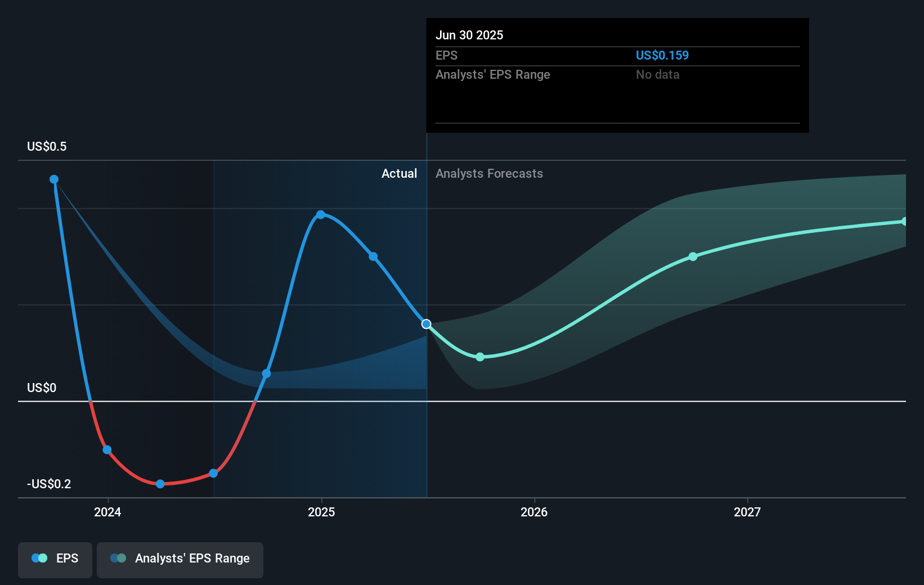Toggle the EPS legend icon
Screen dimensions: 924x585
pos(38,558)
